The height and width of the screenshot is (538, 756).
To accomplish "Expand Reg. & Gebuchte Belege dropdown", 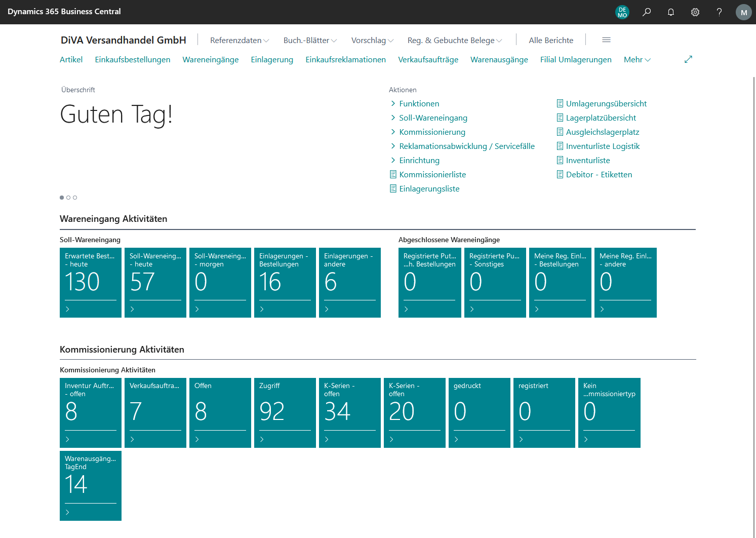I will click(455, 40).
